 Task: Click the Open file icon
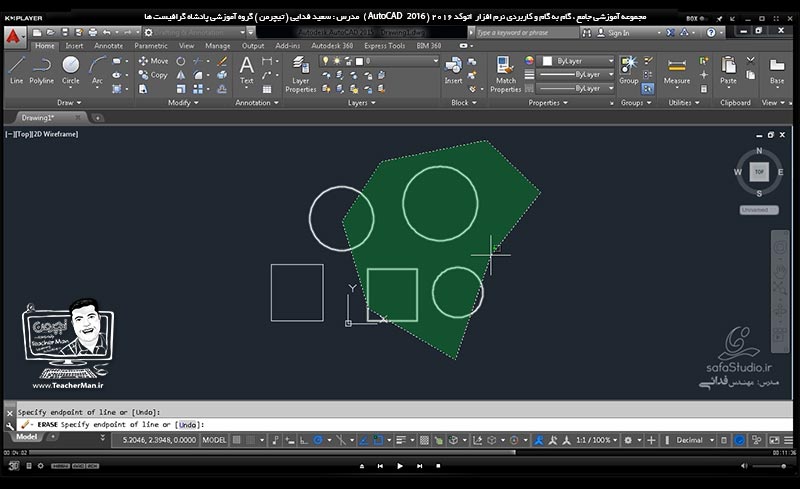tap(51, 32)
